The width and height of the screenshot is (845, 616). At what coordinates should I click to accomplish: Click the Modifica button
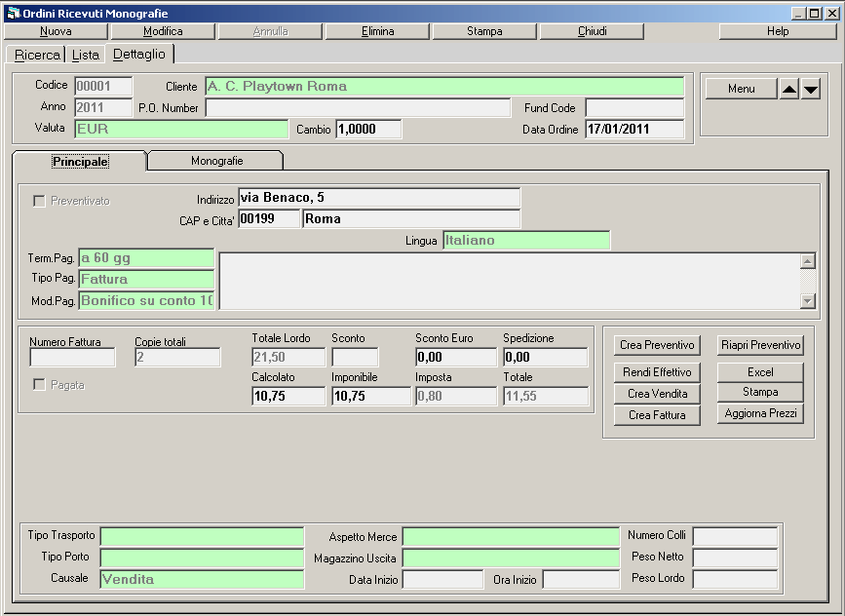(x=163, y=31)
